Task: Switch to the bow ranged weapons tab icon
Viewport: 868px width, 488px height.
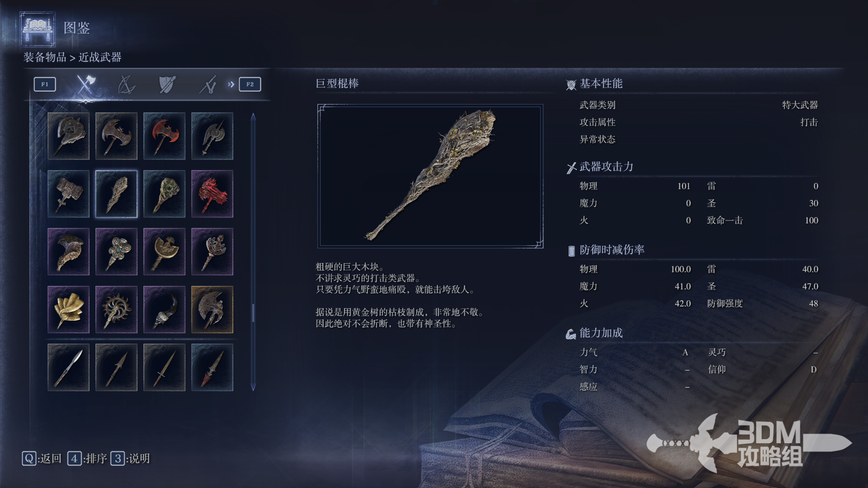Action: (x=126, y=84)
